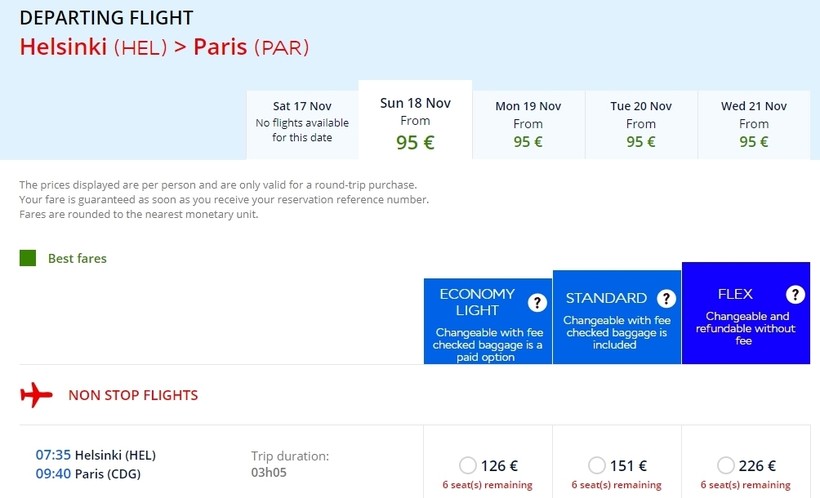Click the Economy Light help question mark icon
820x498 pixels.
[x=537, y=302]
